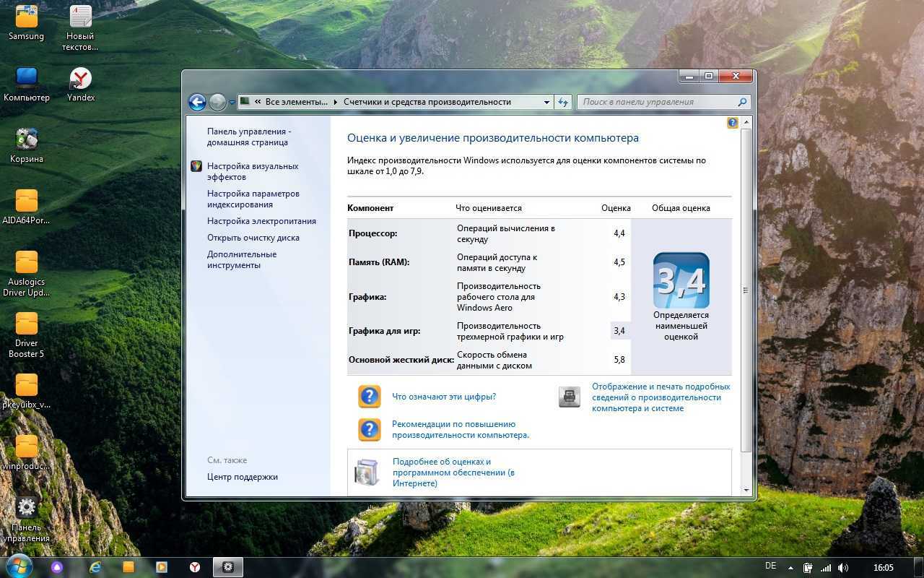Open network signal tray icon

click(x=826, y=568)
